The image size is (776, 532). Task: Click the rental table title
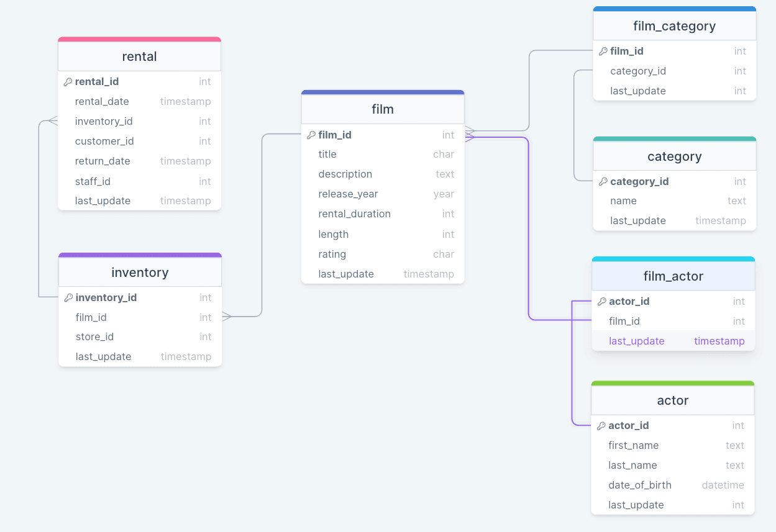139,56
